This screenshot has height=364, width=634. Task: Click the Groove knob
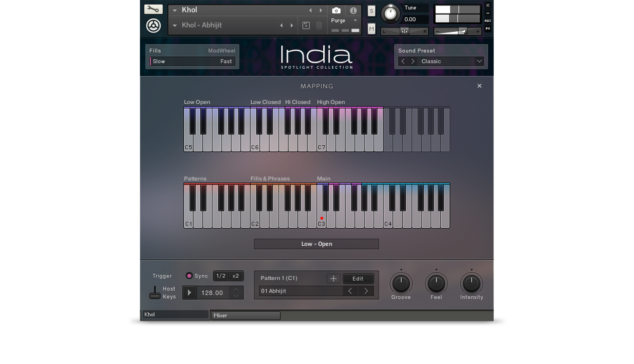tap(401, 283)
